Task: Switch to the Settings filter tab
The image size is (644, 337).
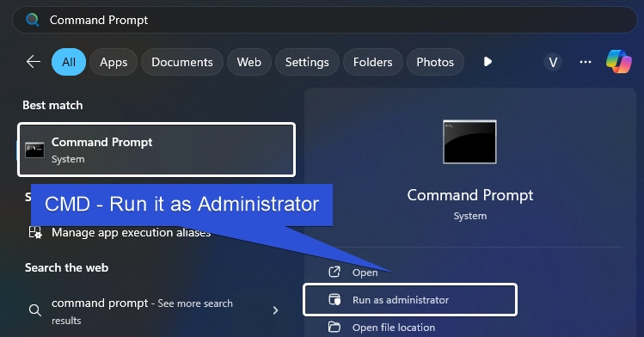Action: (307, 62)
